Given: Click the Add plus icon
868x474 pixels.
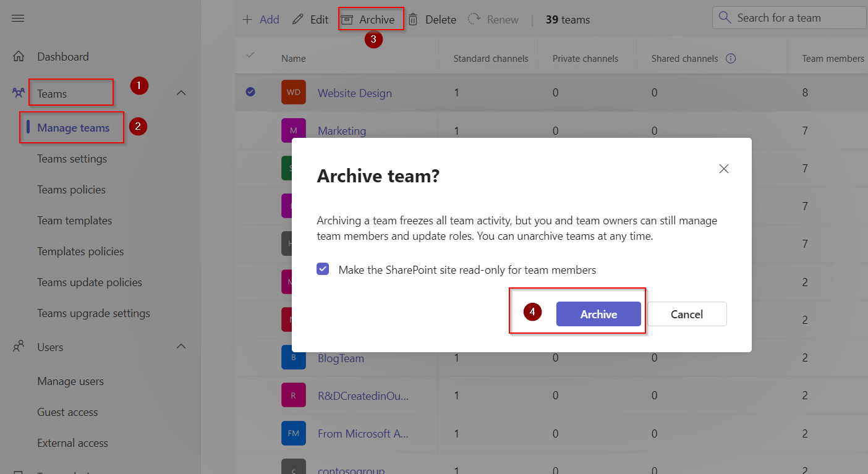Looking at the screenshot, I should (x=247, y=19).
